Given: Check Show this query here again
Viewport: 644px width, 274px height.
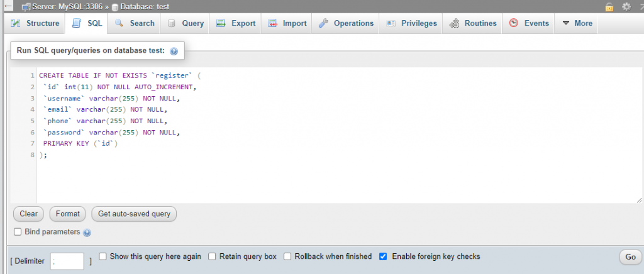Looking at the screenshot, I should tap(103, 256).
